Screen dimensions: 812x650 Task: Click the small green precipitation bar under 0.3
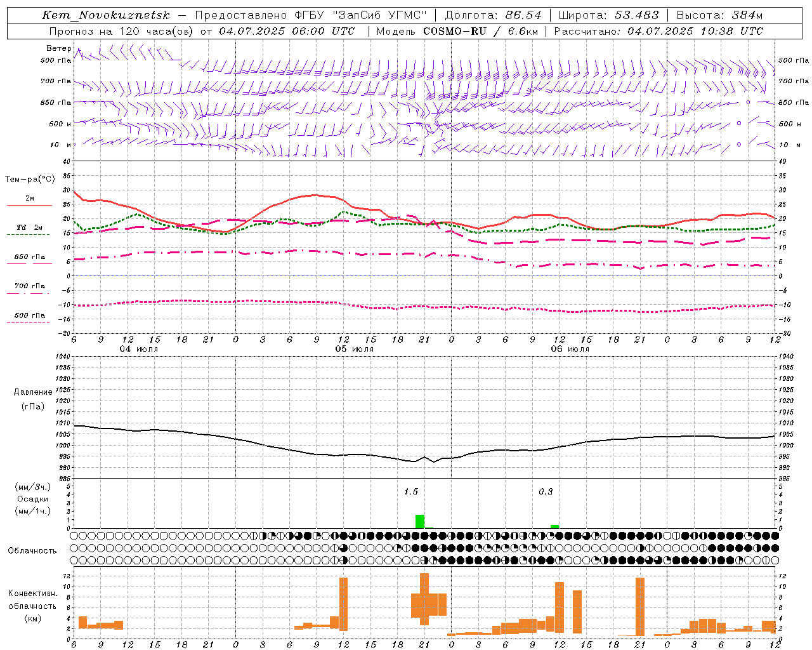pyautogui.click(x=554, y=526)
